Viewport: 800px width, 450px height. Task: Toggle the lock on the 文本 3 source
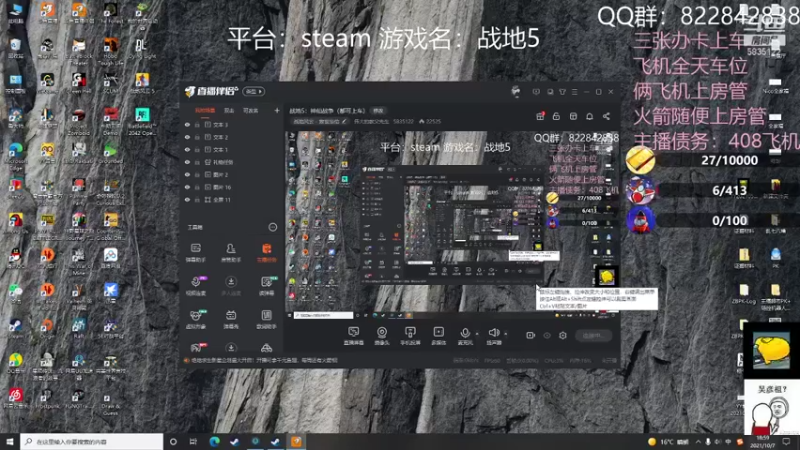pyautogui.click(x=197, y=124)
